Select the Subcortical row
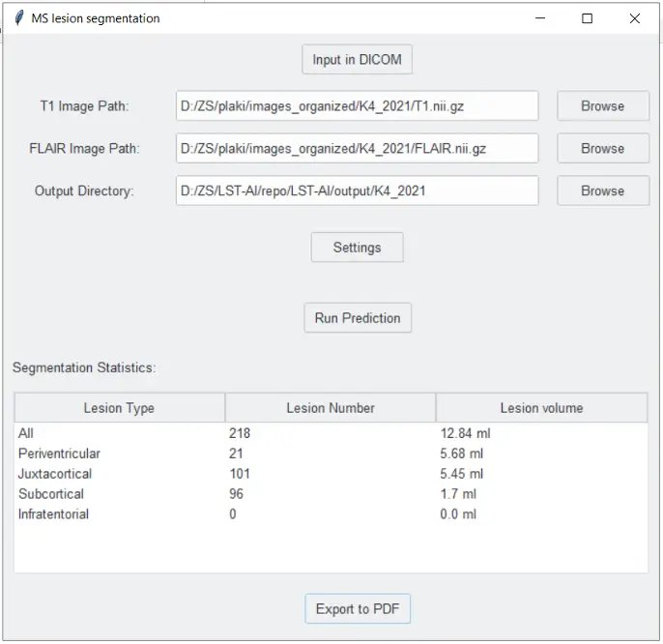 (x=331, y=494)
